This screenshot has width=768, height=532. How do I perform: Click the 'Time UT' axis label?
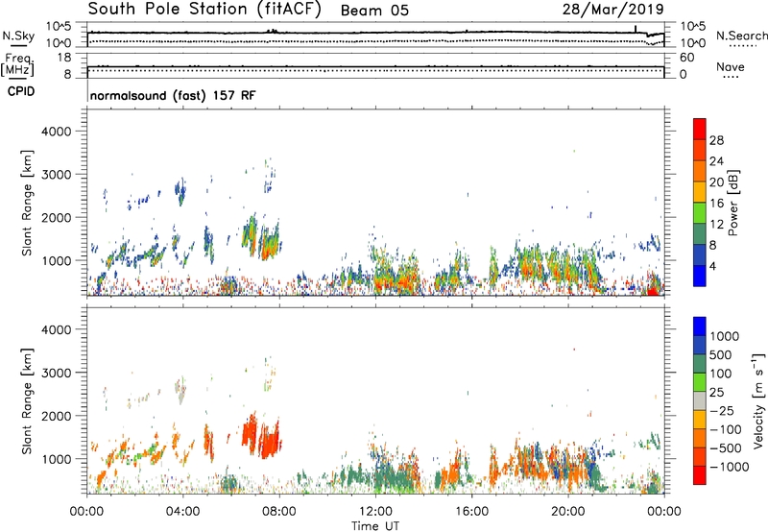(375, 526)
